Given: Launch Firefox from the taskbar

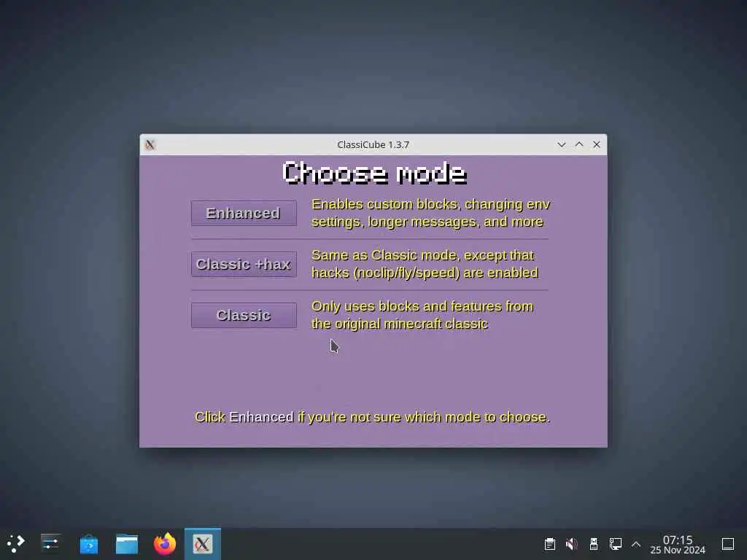Looking at the screenshot, I should pyautogui.click(x=165, y=544).
